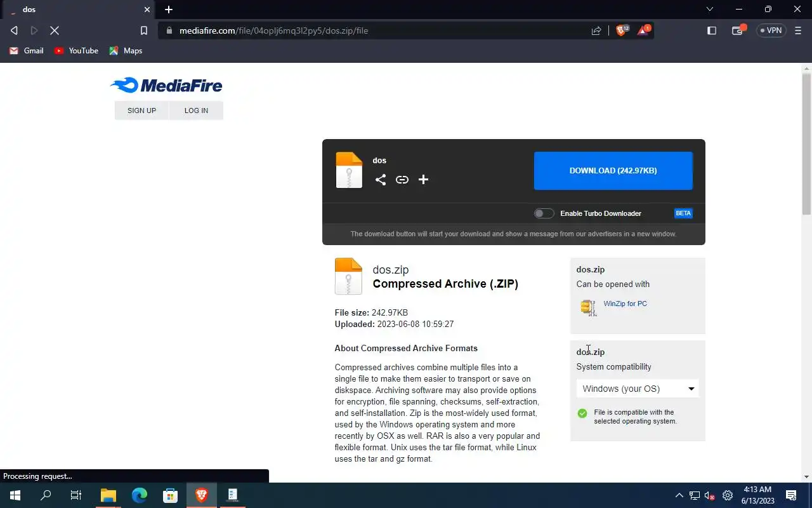Open File Explorer from taskbar

coord(108,495)
